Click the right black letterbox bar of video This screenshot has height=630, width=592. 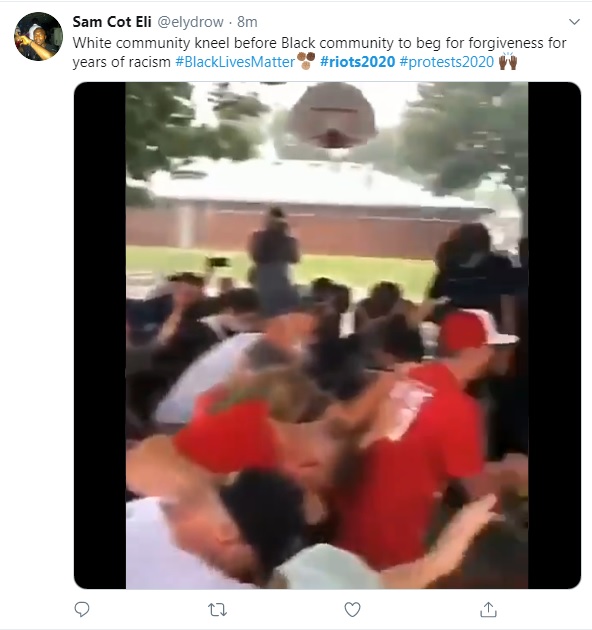click(x=554, y=335)
